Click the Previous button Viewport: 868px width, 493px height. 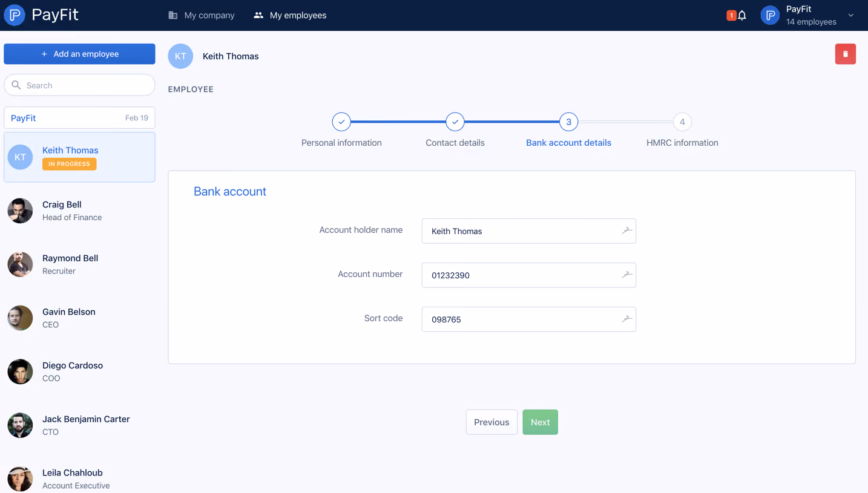click(492, 422)
